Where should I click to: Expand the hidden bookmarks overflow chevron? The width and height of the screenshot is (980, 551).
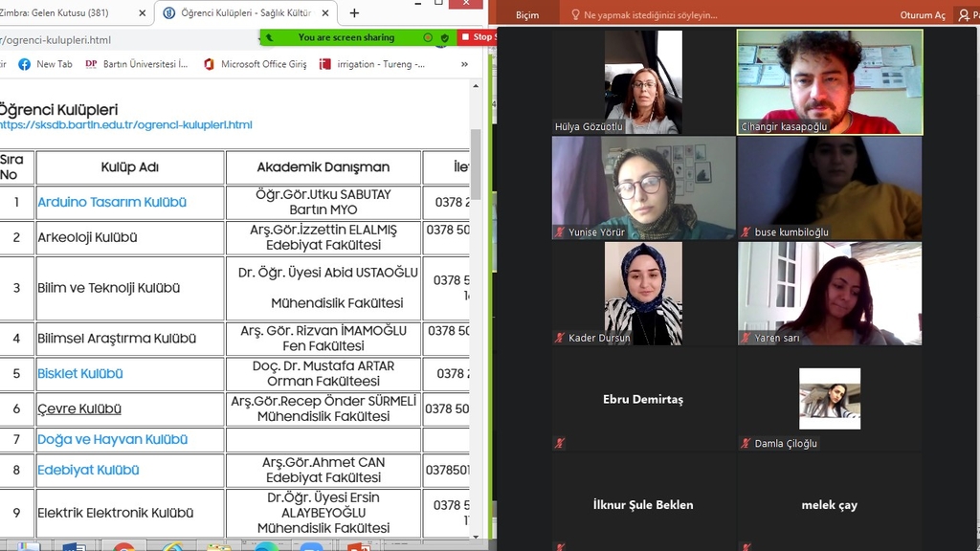coord(465,64)
